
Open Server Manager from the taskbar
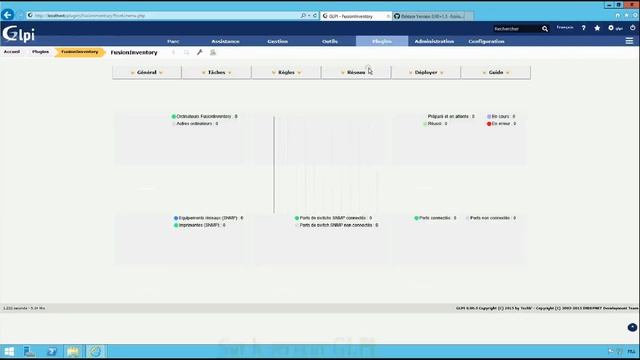pyautogui.click(x=29, y=351)
